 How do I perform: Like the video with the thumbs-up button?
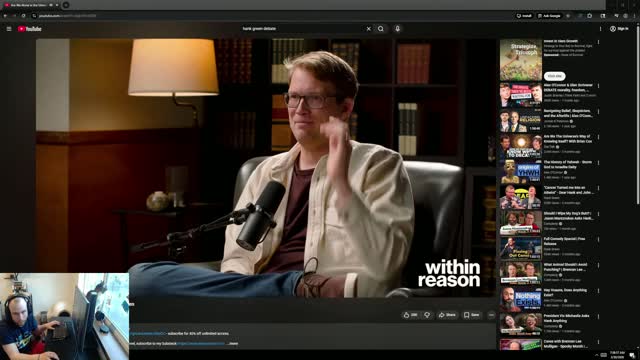[410, 315]
